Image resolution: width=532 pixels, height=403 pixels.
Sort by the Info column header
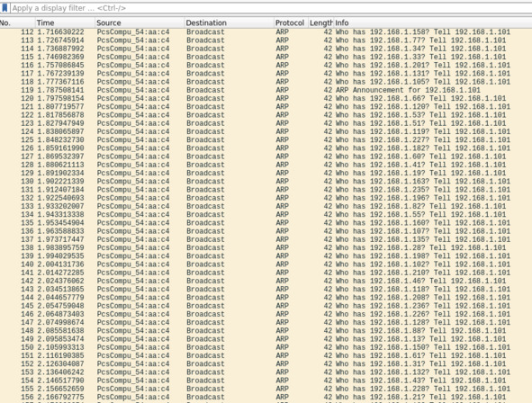(433, 22)
